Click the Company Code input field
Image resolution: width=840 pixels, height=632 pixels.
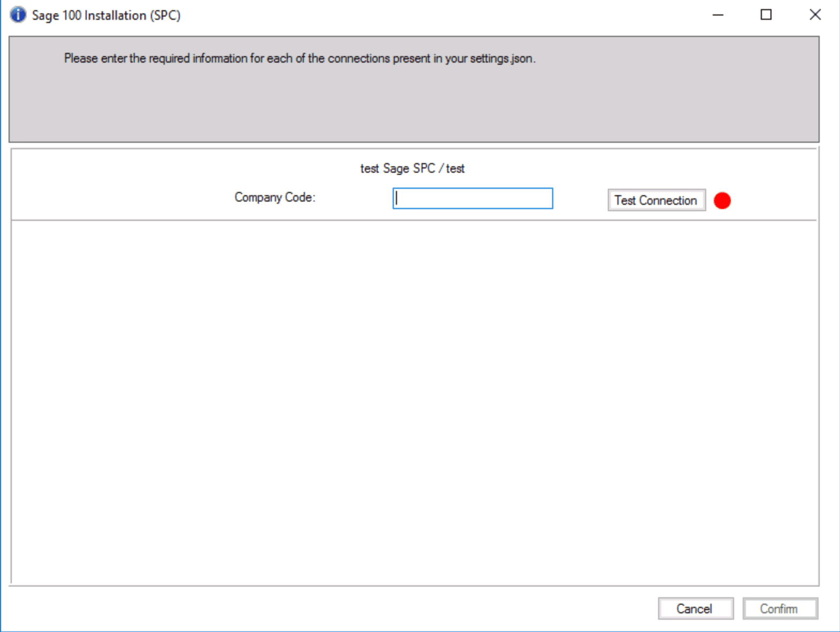472,198
